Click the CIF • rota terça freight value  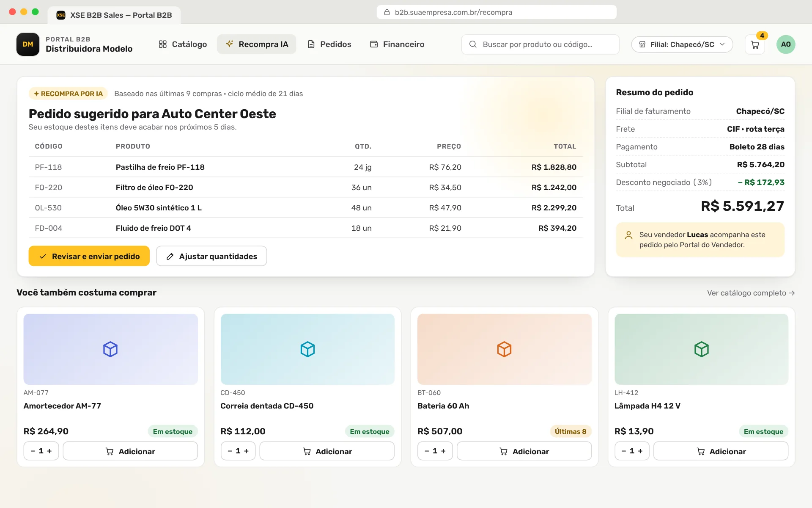coord(756,129)
